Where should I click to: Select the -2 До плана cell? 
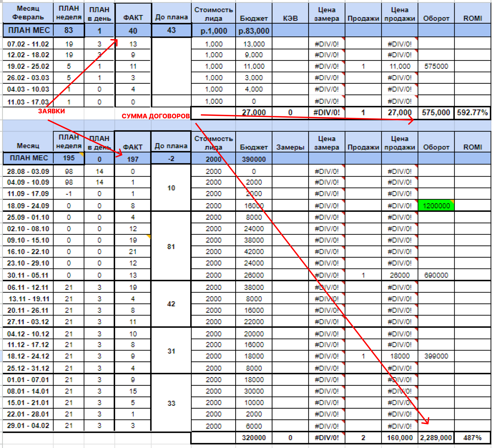(171, 159)
